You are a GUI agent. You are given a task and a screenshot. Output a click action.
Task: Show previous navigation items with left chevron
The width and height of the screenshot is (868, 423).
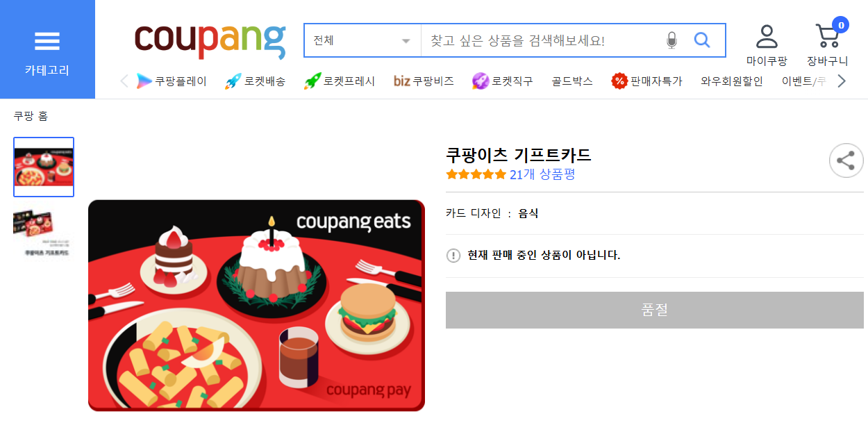point(124,81)
